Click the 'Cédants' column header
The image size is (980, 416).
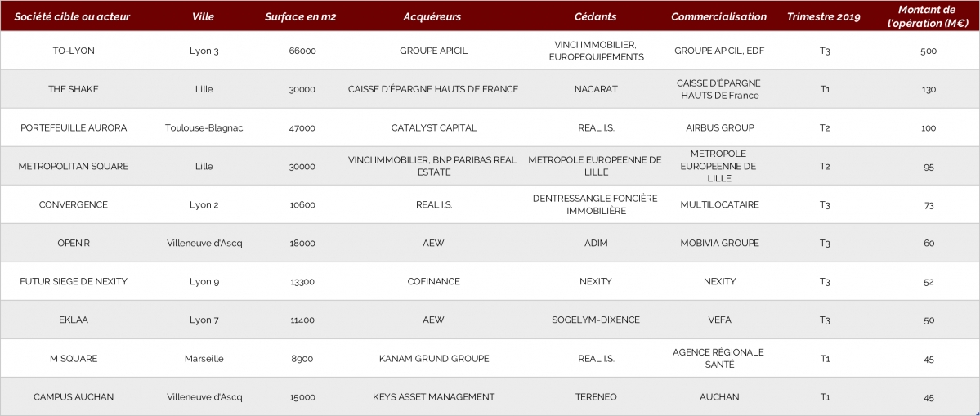[595, 17]
